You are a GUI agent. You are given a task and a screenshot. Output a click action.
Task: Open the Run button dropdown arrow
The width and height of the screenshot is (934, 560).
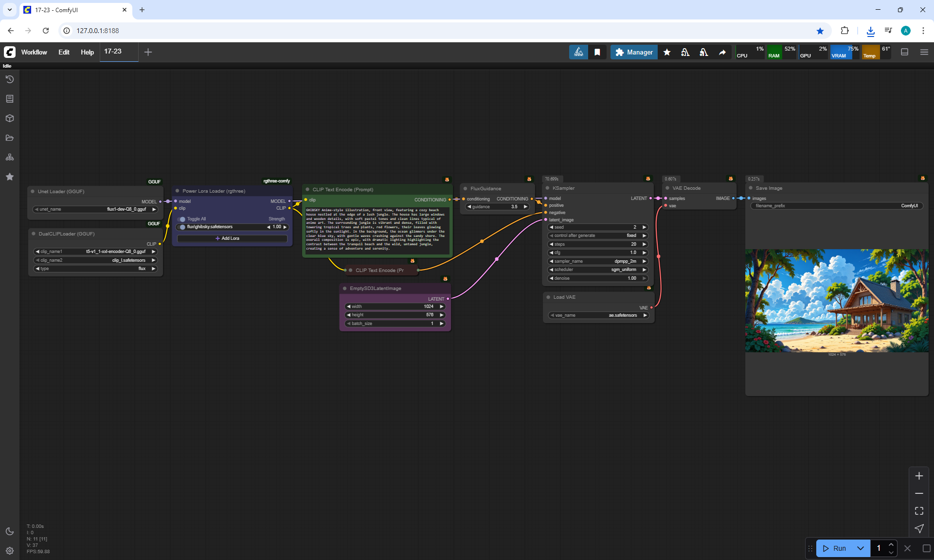860,548
